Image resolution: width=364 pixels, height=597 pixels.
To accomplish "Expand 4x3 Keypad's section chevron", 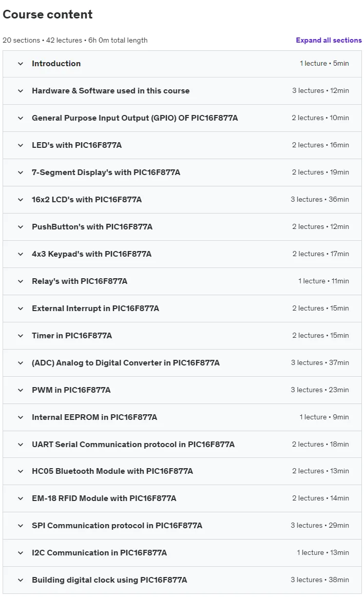I will click(x=21, y=254).
